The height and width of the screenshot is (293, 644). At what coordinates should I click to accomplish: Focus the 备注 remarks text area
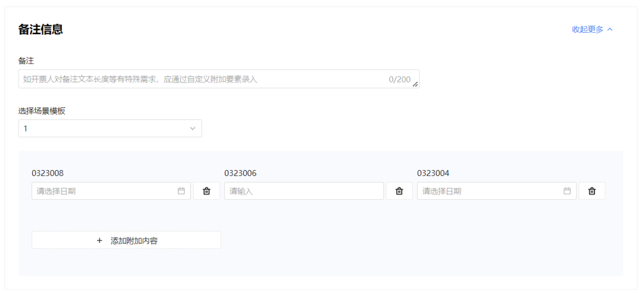click(x=203, y=79)
